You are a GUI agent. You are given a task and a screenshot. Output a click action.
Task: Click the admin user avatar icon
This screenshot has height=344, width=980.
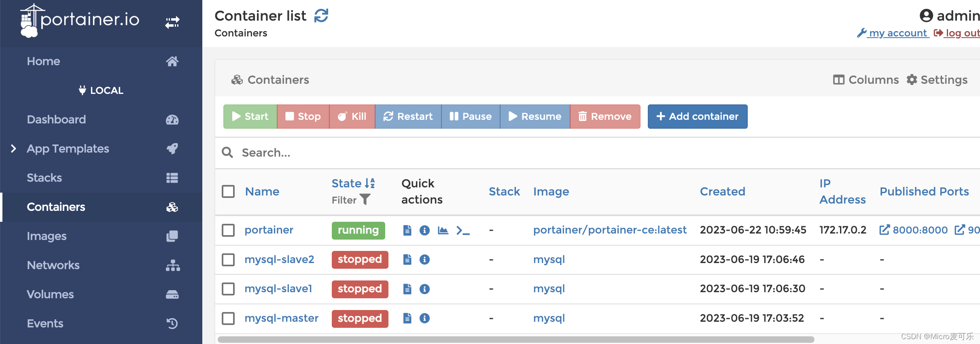click(926, 16)
